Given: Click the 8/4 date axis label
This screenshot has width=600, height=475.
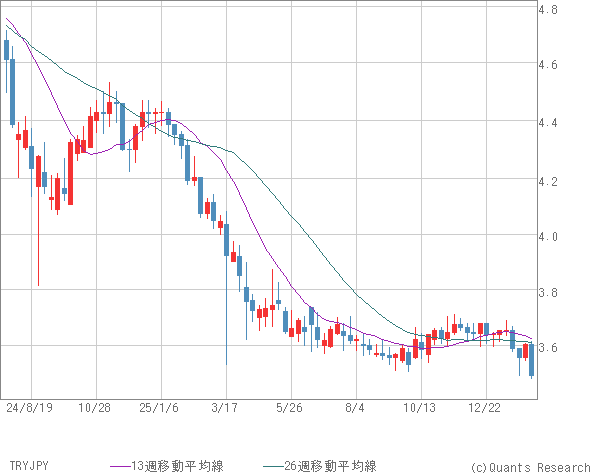Looking at the screenshot, I should (354, 409).
